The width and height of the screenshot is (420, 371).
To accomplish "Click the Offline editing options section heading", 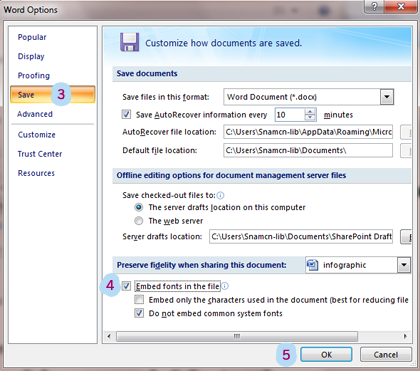I will coord(231,175).
